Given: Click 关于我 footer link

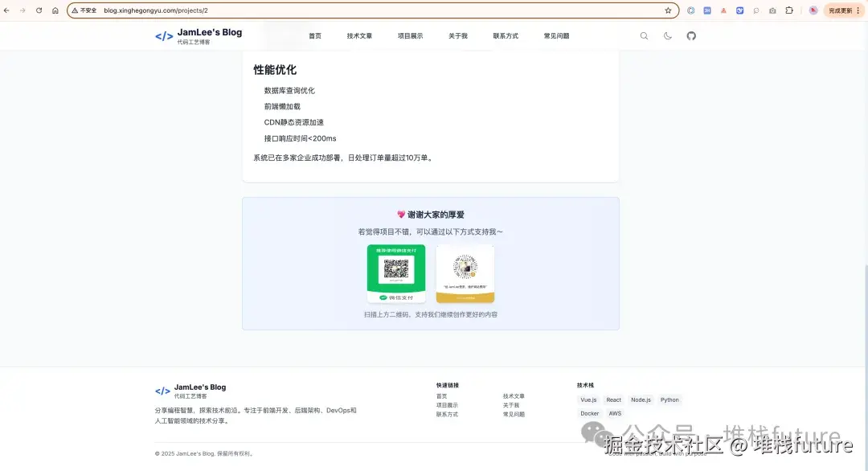Looking at the screenshot, I should click(511, 405).
